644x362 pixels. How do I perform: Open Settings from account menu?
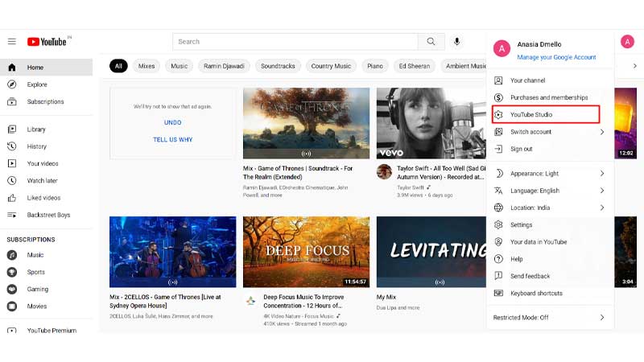coord(550,225)
